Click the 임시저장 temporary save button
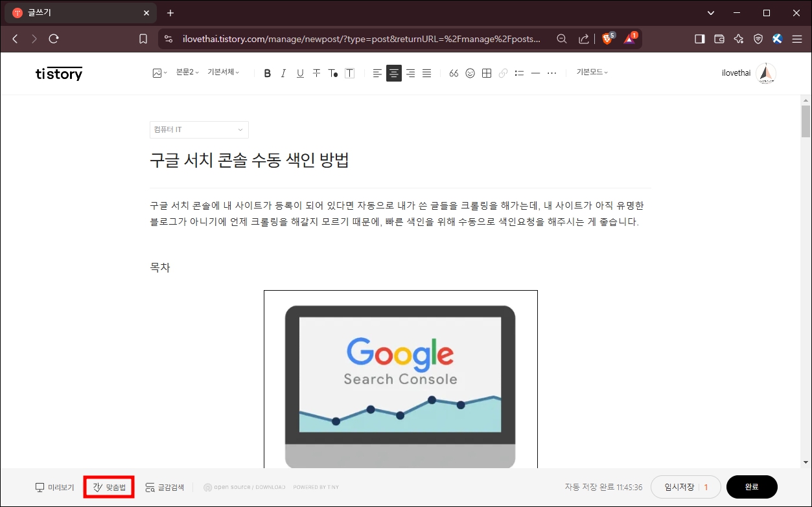The height and width of the screenshot is (507, 812). point(686,487)
